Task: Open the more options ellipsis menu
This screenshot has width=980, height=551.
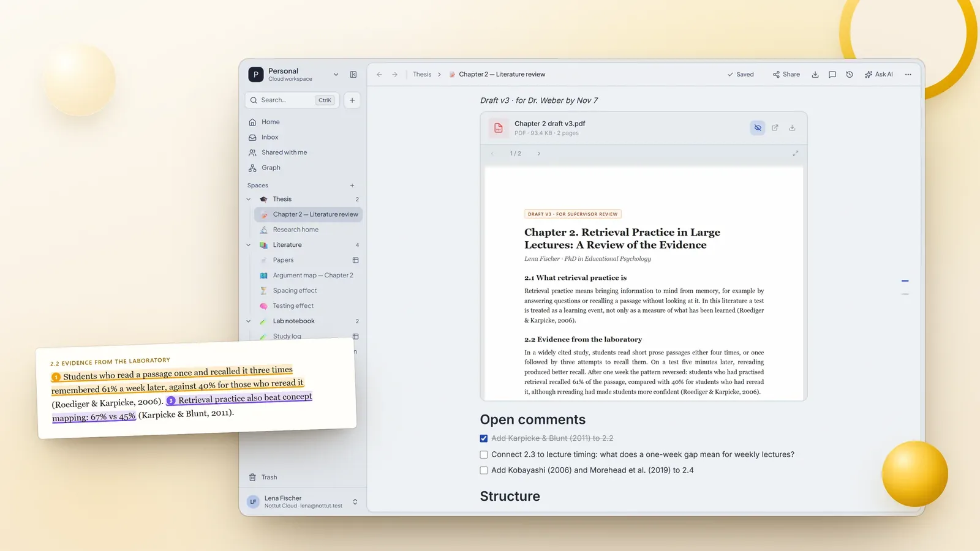Action: [x=908, y=75]
